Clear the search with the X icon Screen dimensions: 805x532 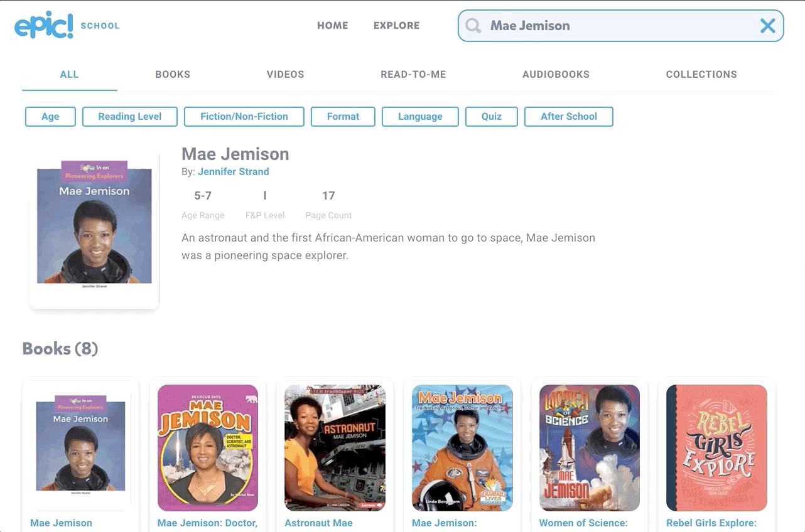point(767,26)
